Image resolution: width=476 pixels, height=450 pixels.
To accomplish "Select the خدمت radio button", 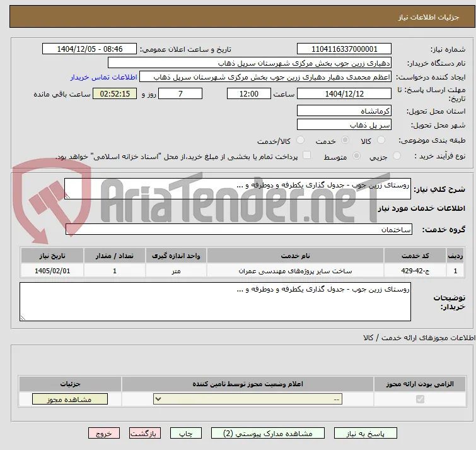I will click(345, 140).
